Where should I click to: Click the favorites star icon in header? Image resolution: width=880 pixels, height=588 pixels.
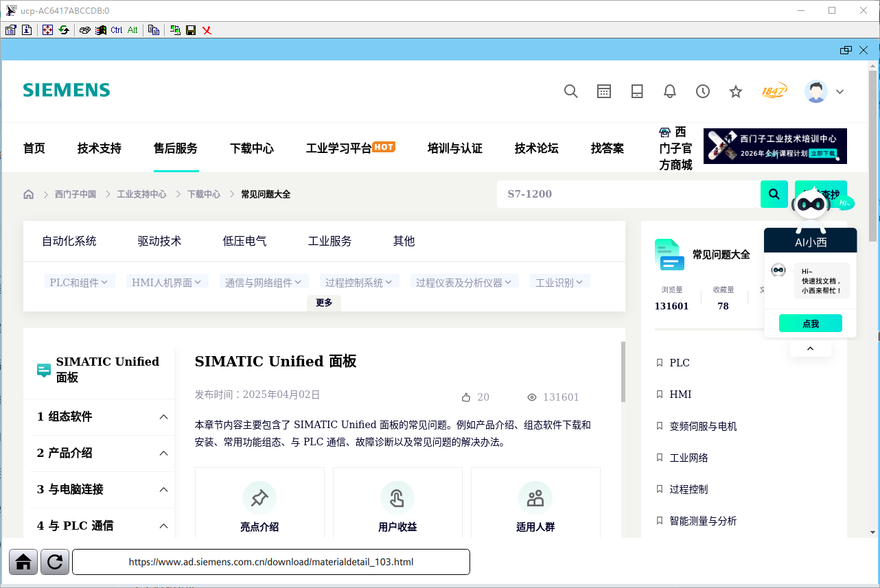coord(736,91)
